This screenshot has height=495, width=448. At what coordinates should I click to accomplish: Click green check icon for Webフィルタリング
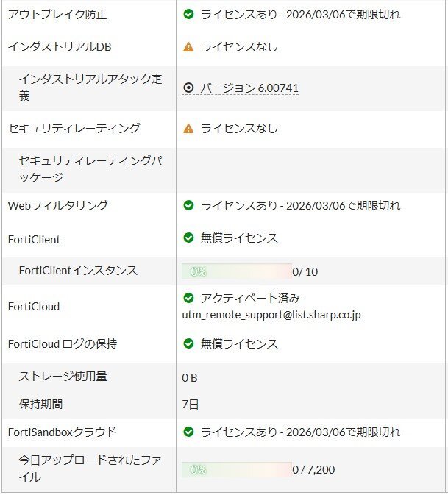click(188, 206)
